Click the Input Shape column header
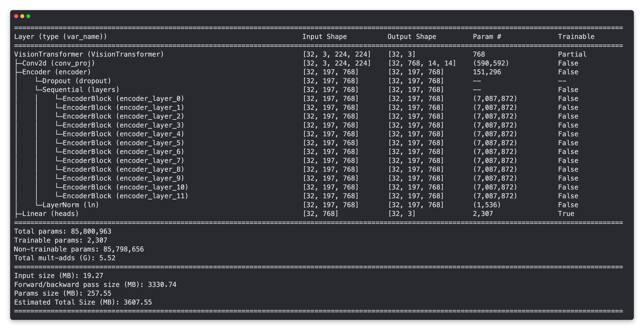This screenshot has width=644, height=330. coord(325,37)
